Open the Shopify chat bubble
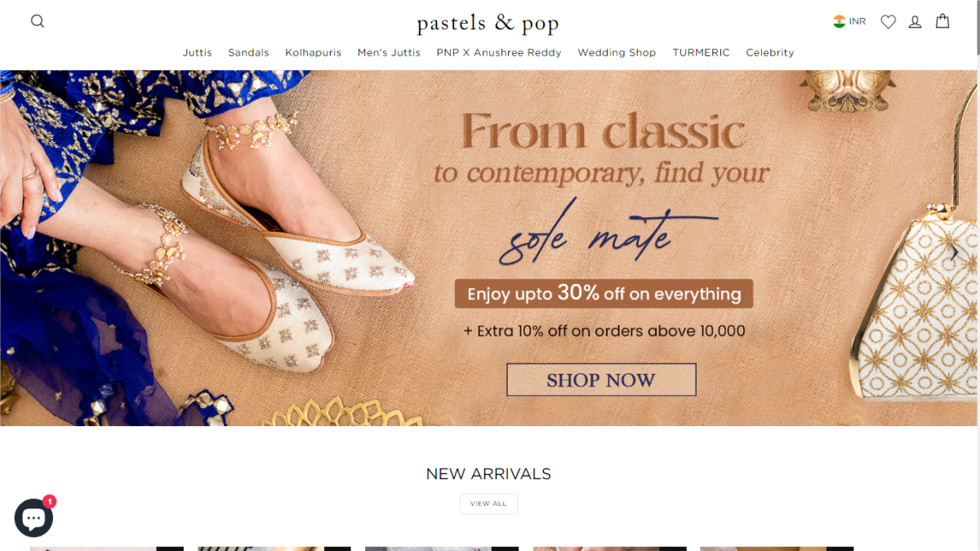The width and height of the screenshot is (980, 551). pyautogui.click(x=33, y=518)
